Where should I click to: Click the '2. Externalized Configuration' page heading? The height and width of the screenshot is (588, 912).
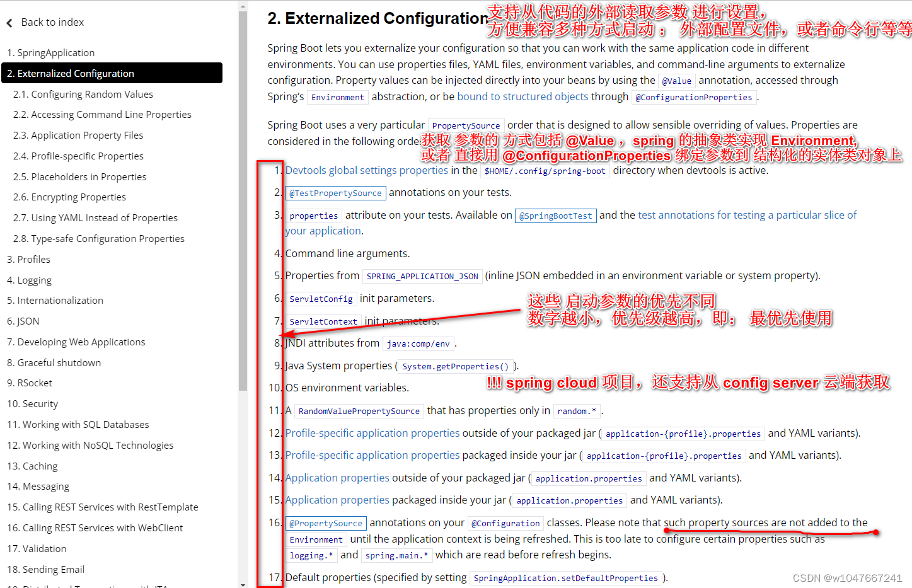point(378,18)
